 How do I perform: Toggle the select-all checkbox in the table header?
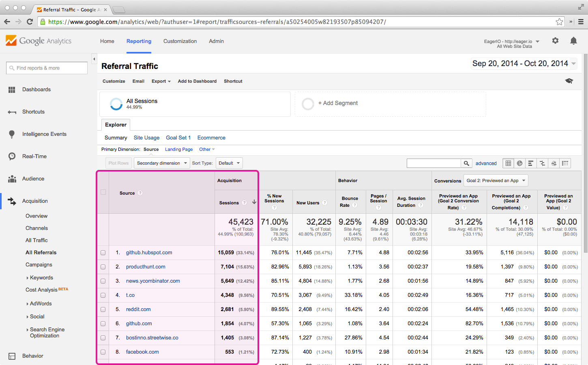103,192
